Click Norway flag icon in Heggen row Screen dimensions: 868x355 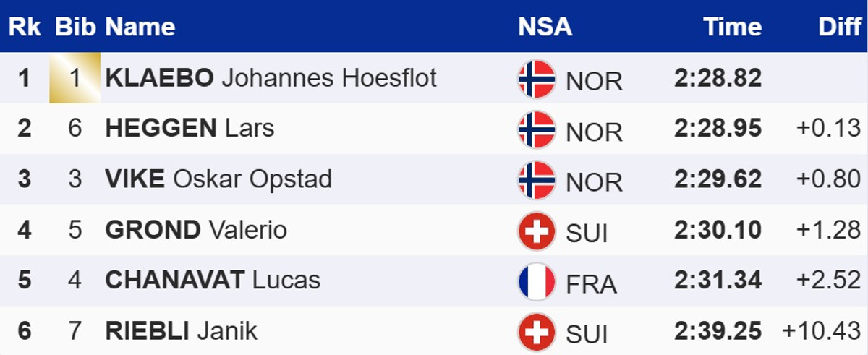(x=536, y=129)
